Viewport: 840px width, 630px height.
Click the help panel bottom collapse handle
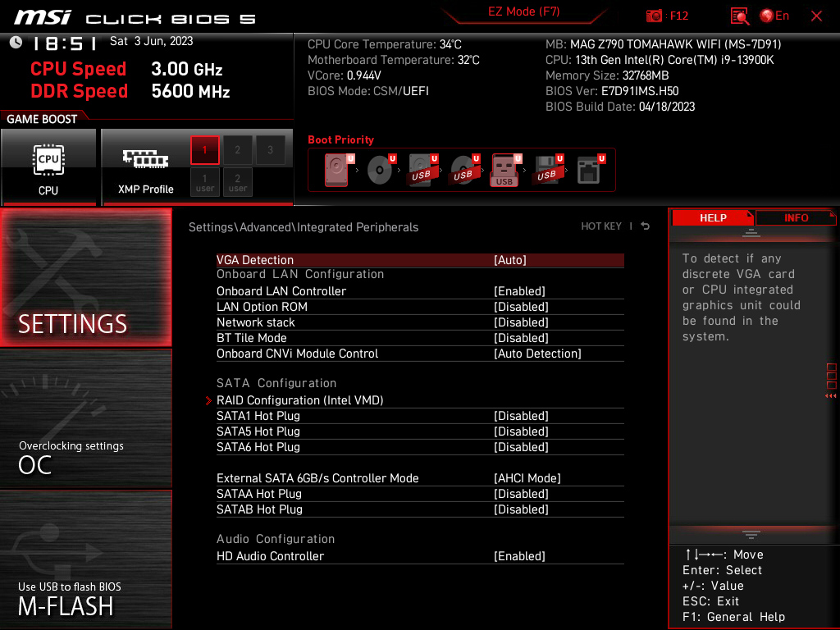tap(751, 534)
